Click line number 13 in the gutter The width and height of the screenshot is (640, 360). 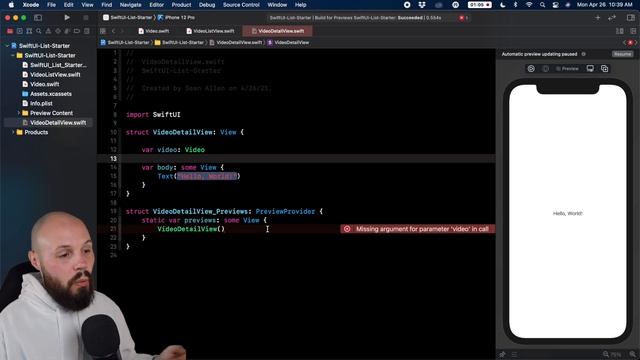[113, 159]
